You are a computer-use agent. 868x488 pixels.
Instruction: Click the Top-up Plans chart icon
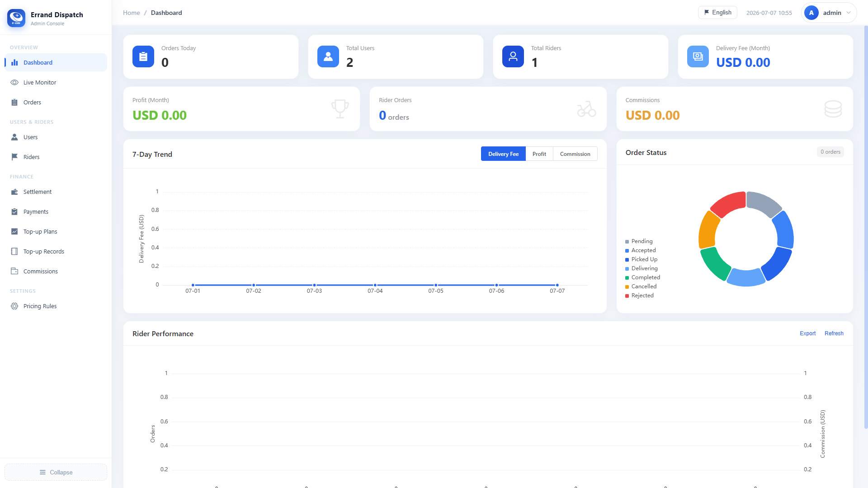(x=14, y=232)
